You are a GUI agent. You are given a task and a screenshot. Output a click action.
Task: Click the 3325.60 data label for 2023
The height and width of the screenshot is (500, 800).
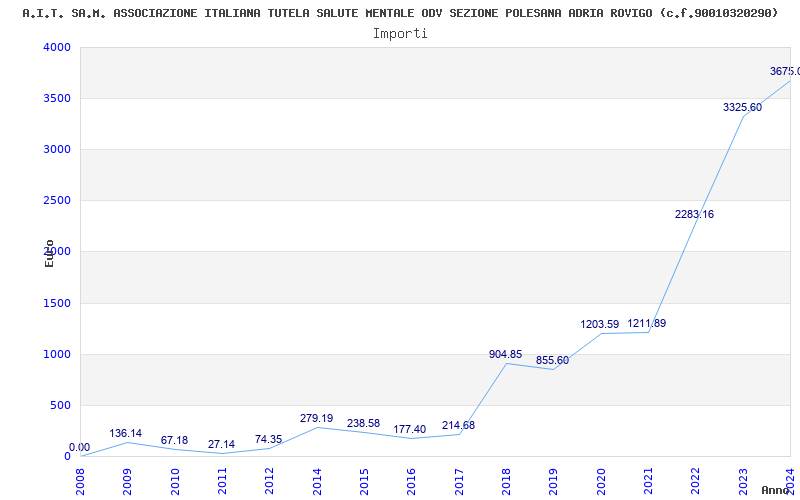(742, 107)
